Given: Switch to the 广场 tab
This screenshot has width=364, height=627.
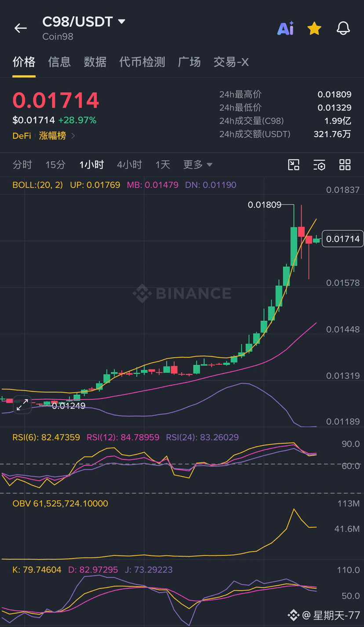Looking at the screenshot, I should [x=189, y=62].
